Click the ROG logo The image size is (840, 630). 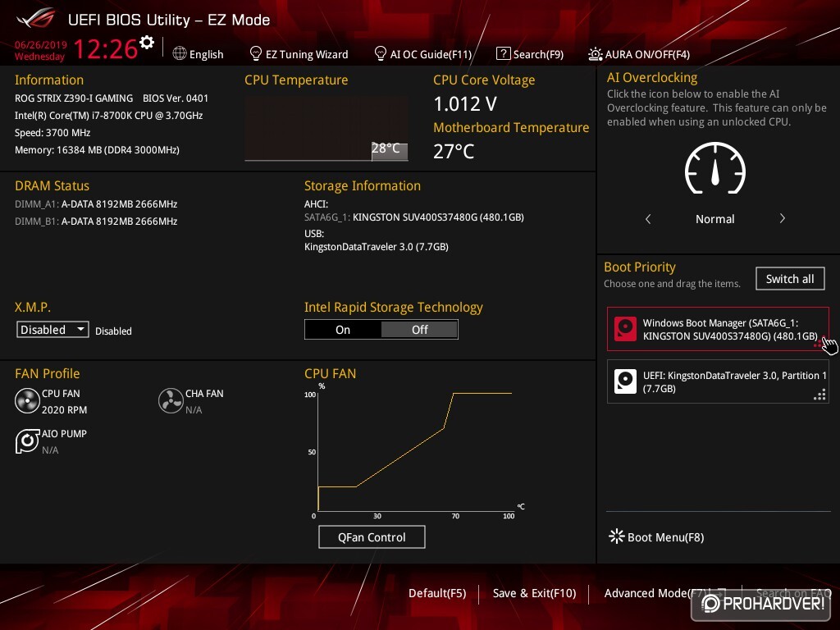(x=36, y=19)
